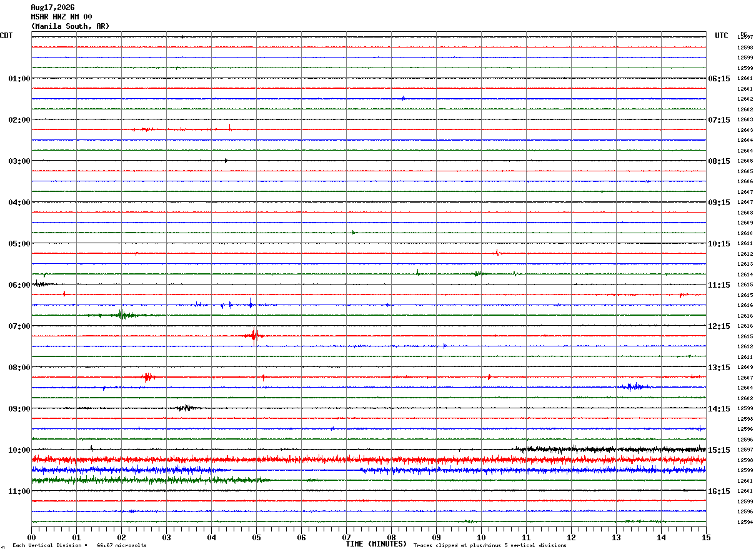
Task: Select the 15 minute tick at axis end
Action: click(x=705, y=537)
